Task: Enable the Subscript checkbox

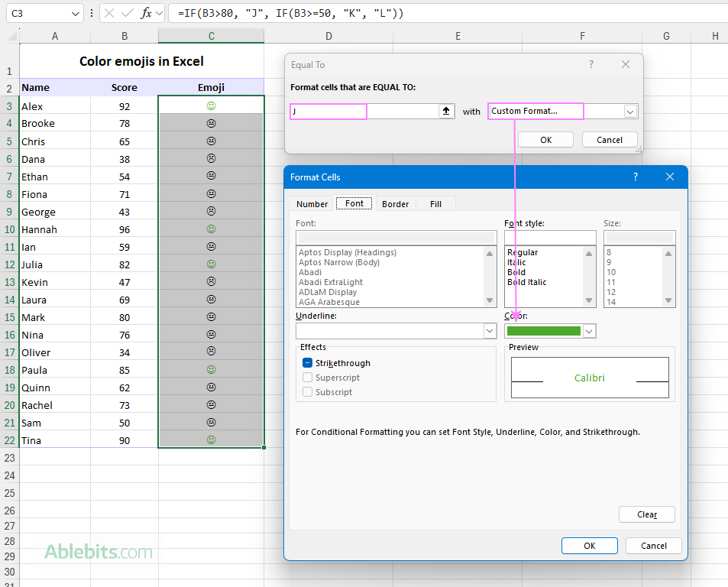Action: click(x=308, y=392)
